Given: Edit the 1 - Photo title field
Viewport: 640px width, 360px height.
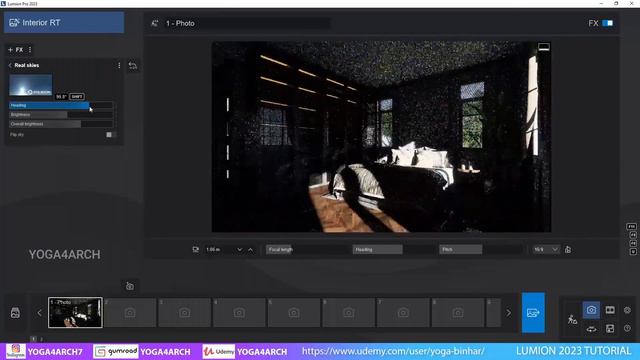Looking at the screenshot, I should tap(247, 23).
